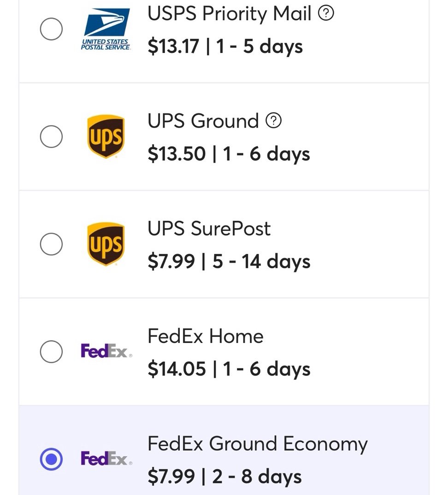The width and height of the screenshot is (448, 495).
Task: Click the USPS Priority Mail help icon
Action: pos(326,14)
